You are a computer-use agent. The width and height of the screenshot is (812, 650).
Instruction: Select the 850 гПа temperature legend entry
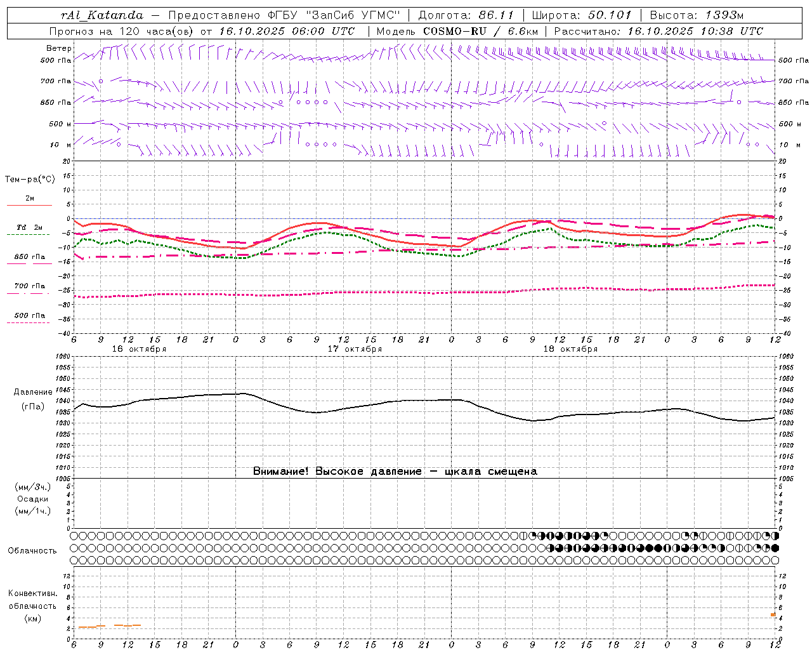click(30, 257)
